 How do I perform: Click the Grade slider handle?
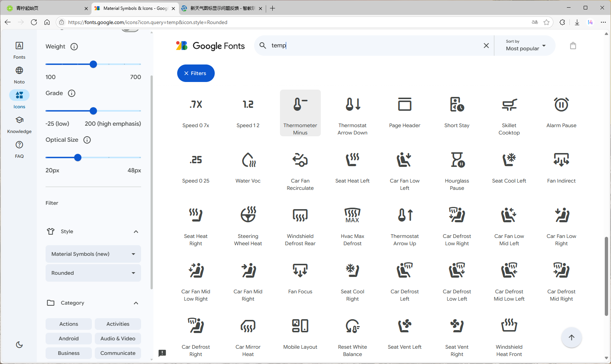tap(93, 111)
